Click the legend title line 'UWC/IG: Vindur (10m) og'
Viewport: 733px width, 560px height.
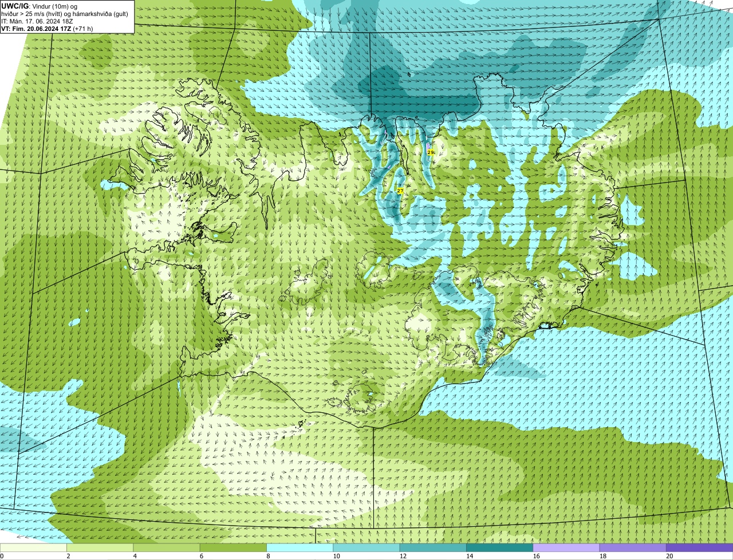pos(39,6)
